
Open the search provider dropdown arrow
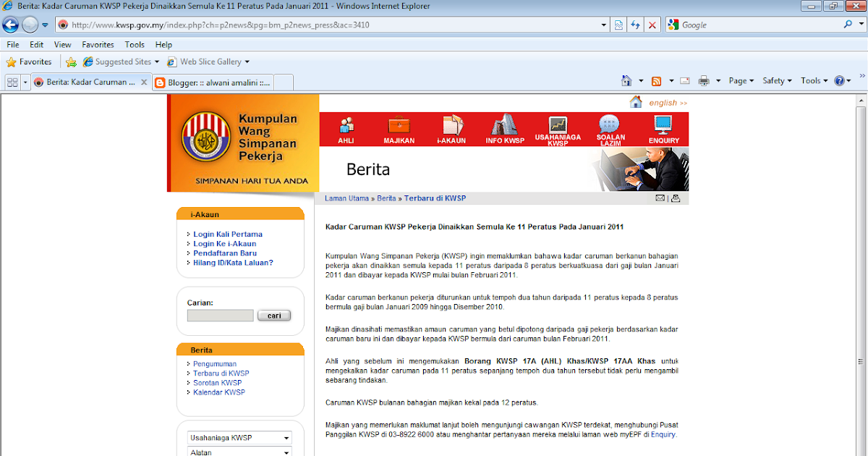pos(860,25)
